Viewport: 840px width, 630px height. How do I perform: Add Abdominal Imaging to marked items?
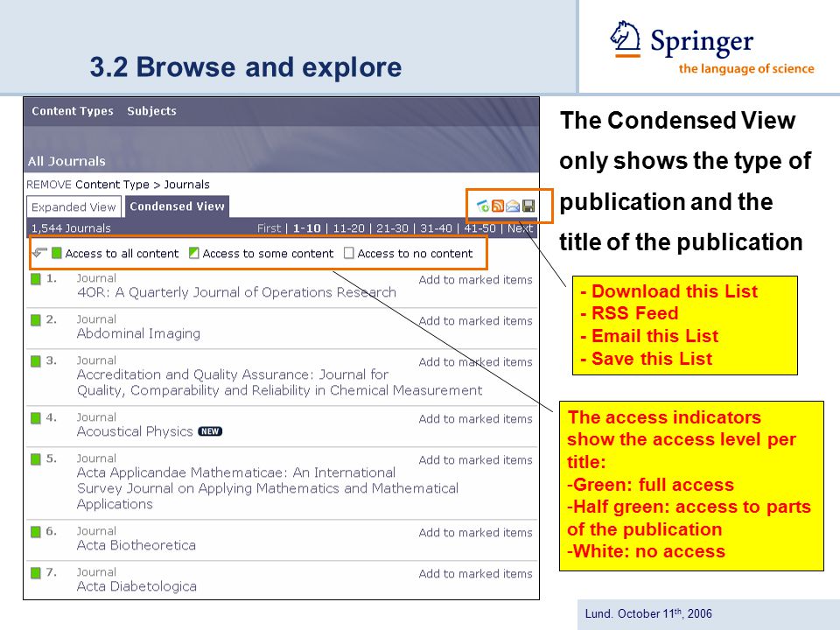tap(475, 321)
